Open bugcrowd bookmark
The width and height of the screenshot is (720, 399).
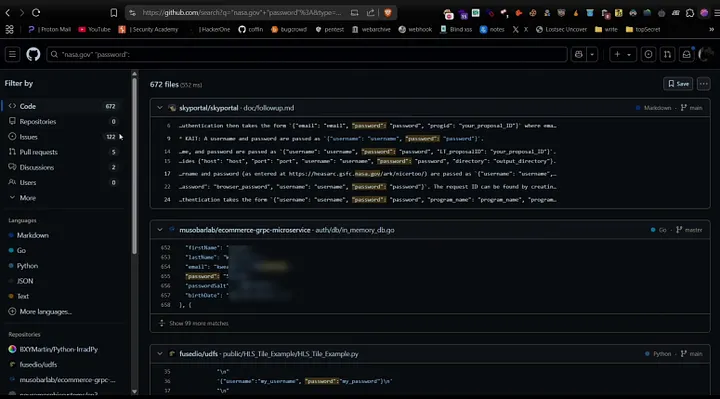coord(289,29)
